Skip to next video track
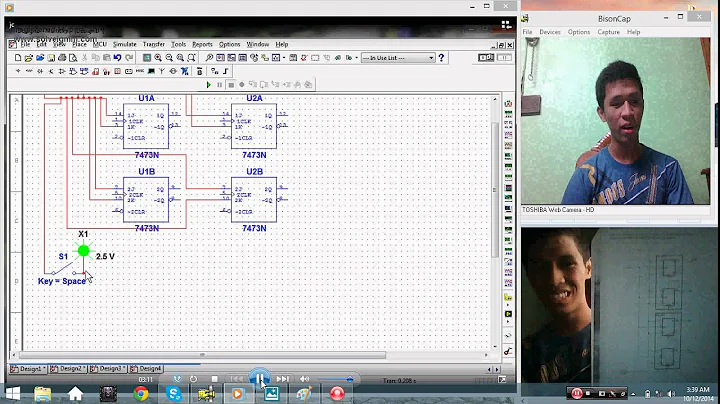This screenshot has width=720, height=404. (282, 379)
